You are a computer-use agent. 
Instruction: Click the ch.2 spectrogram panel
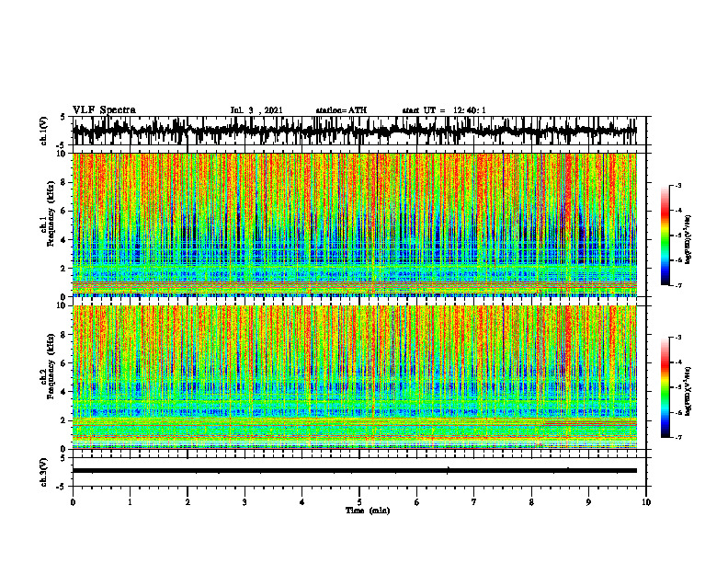(x=355, y=377)
